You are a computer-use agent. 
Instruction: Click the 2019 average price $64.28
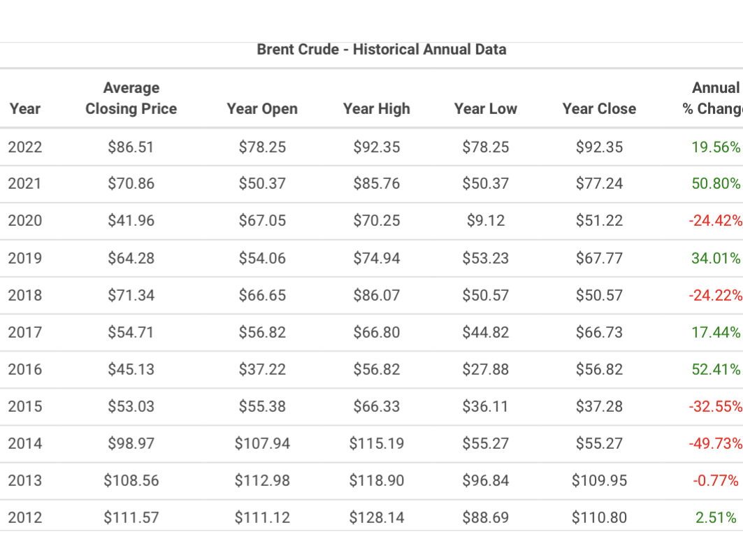pyautogui.click(x=131, y=258)
